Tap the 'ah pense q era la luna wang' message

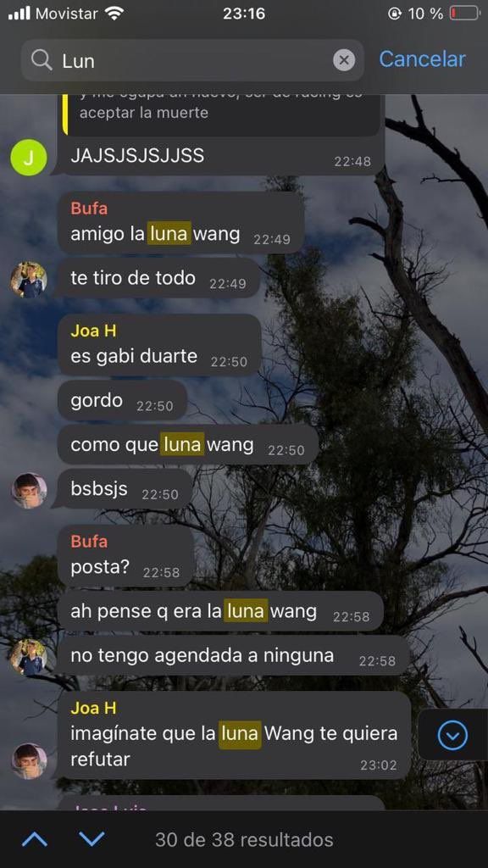[x=220, y=611]
